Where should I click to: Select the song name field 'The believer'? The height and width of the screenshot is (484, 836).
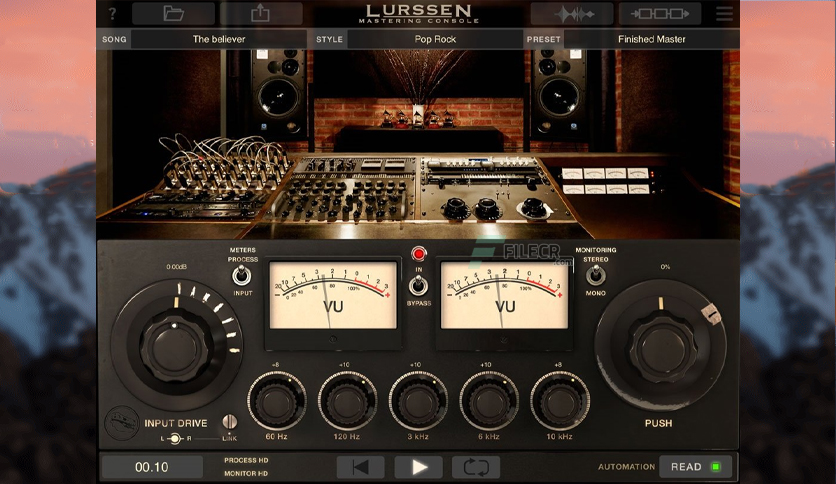(x=219, y=39)
